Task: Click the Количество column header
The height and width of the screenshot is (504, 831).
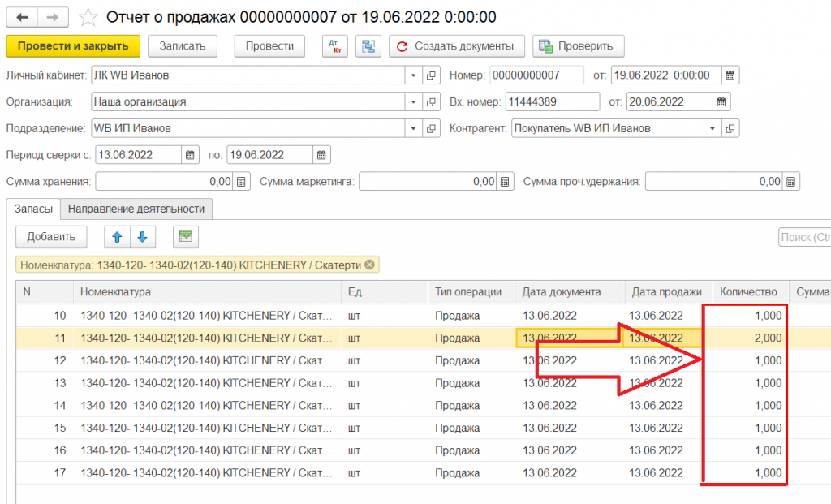Action: [x=748, y=292]
